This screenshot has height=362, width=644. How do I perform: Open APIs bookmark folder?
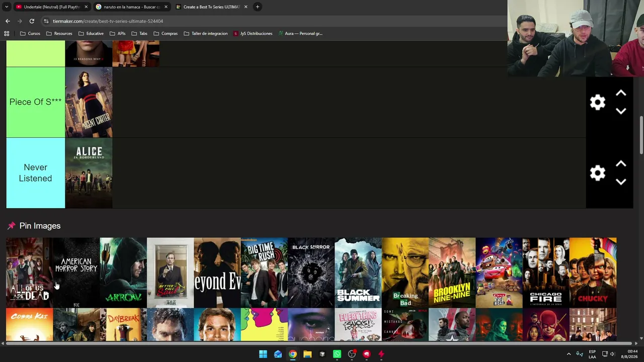point(117,34)
